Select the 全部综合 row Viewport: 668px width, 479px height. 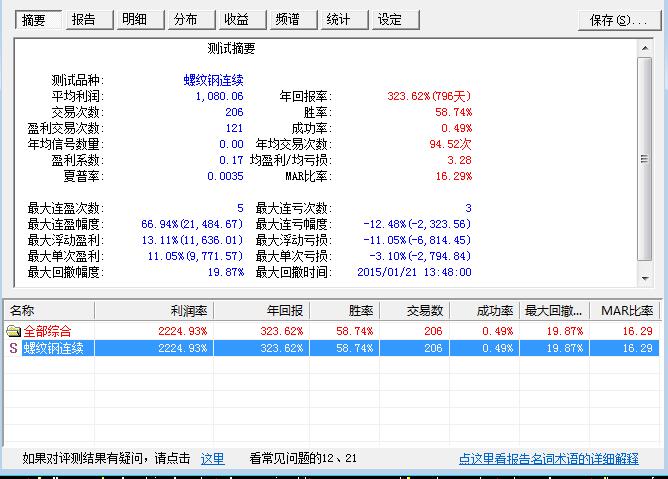click(x=48, y=331)
